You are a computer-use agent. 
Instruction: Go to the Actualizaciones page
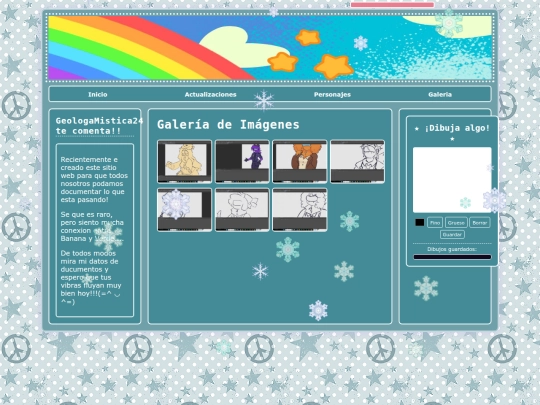[210, 94]
